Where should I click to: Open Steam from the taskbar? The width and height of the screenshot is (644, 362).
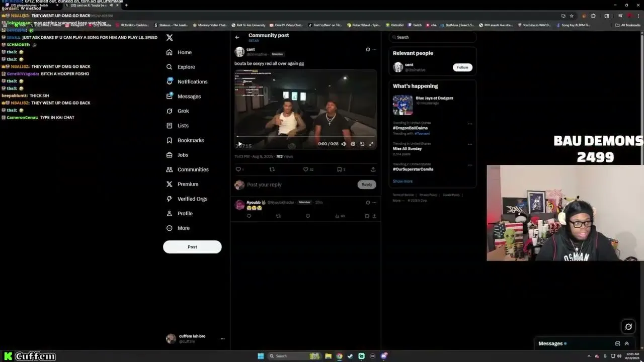coord(350,356)
